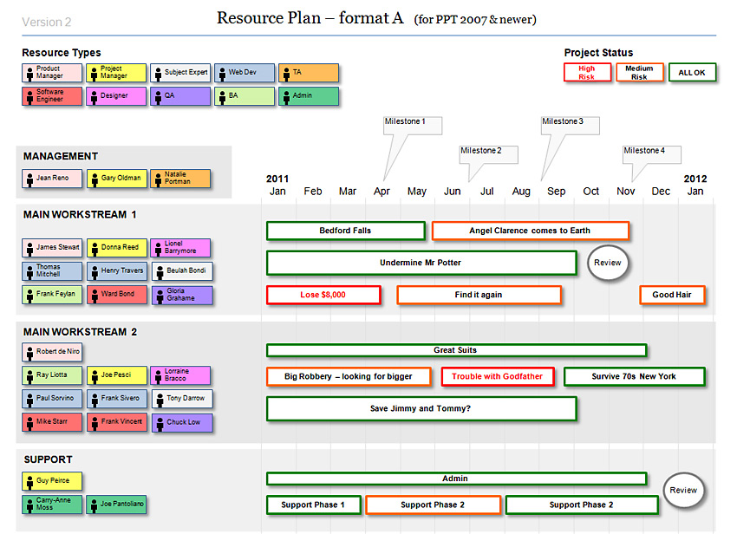Click the person icon beside Chuck Low
Image resolution: width=737 pixels, height=560 pixels.
click(158, 423)
